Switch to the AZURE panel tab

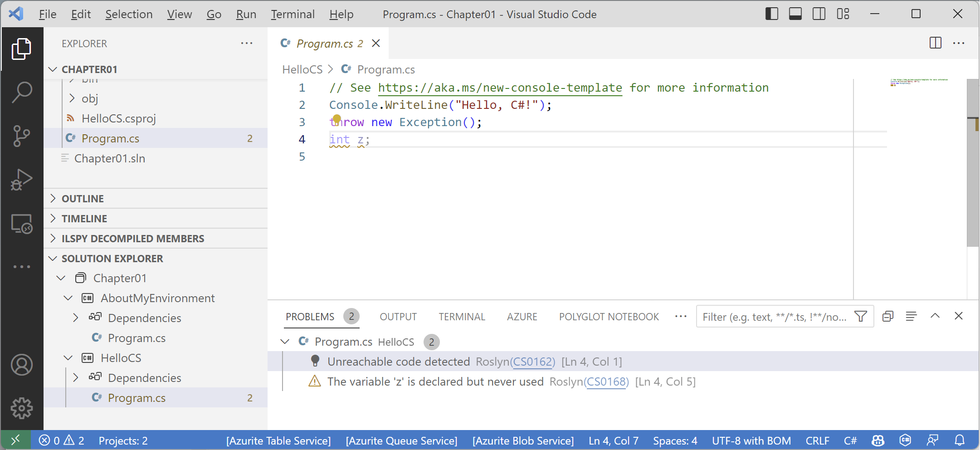(522, 317)
